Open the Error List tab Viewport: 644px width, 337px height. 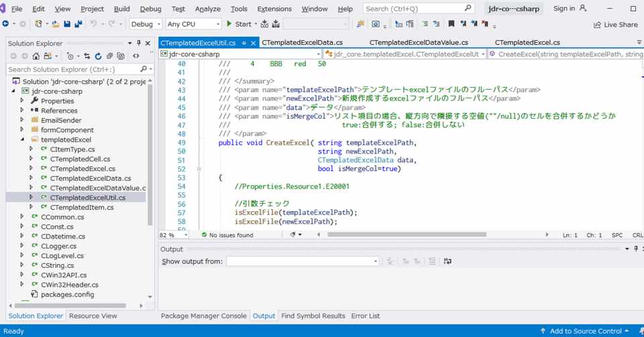click(x=365, y=316)
